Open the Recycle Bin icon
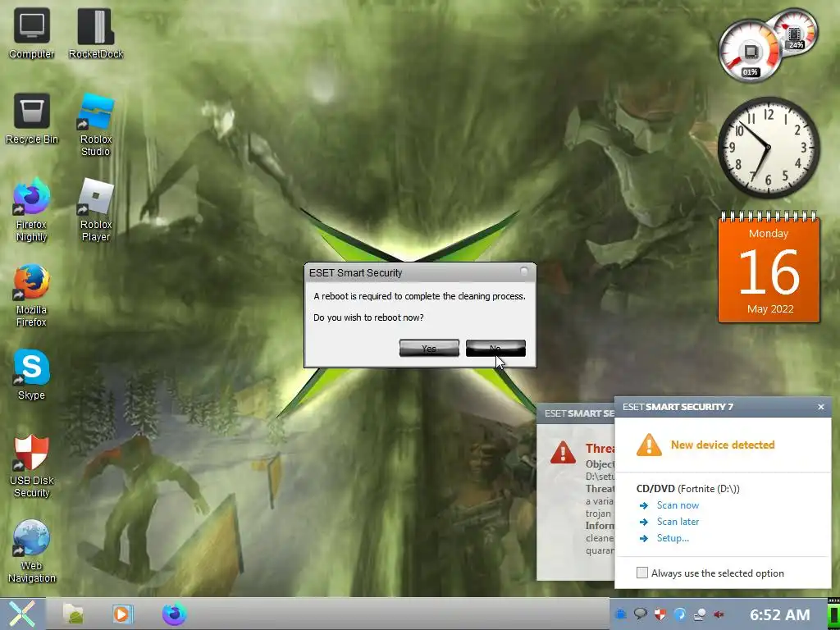 click(x=32, y=119)
